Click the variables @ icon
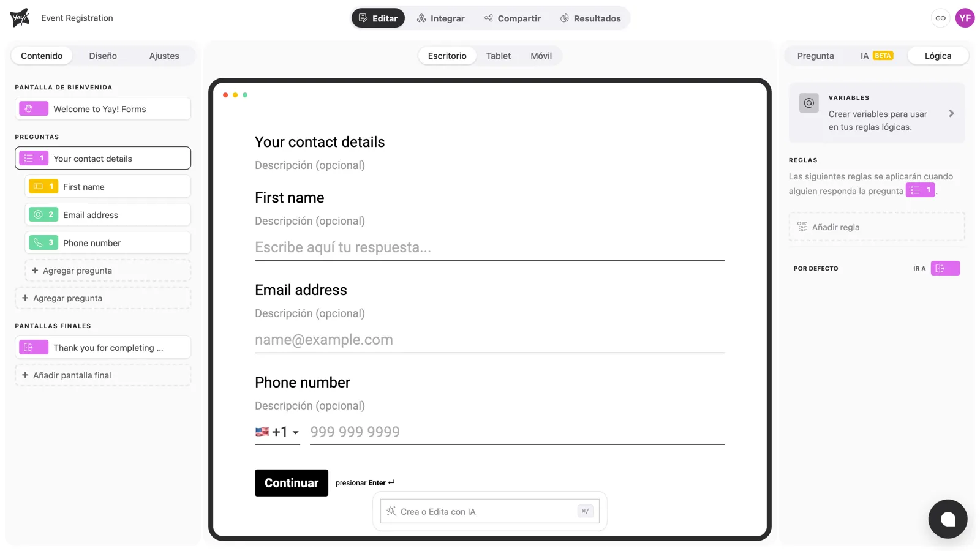The image size is (980, 551). 809,103
